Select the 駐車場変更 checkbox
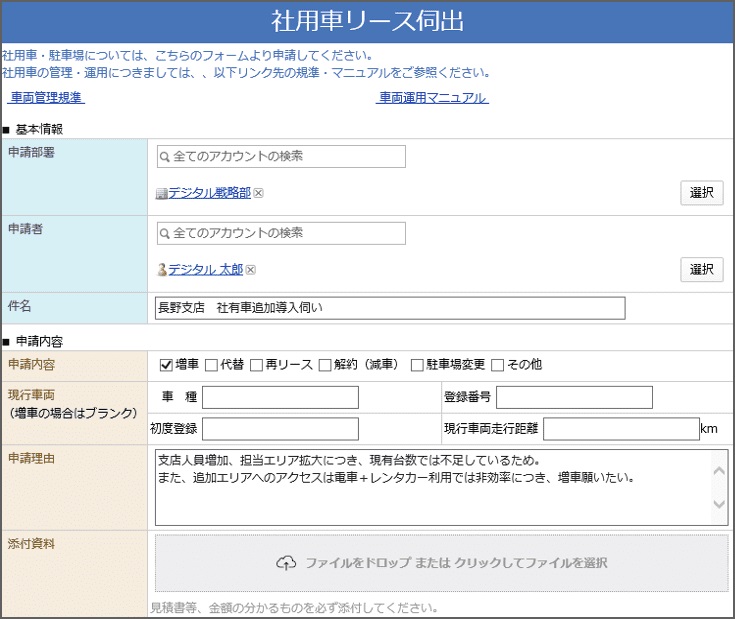The width and height of the screenshot is (735, 619). pyautogui.click(x=417, y=365)
